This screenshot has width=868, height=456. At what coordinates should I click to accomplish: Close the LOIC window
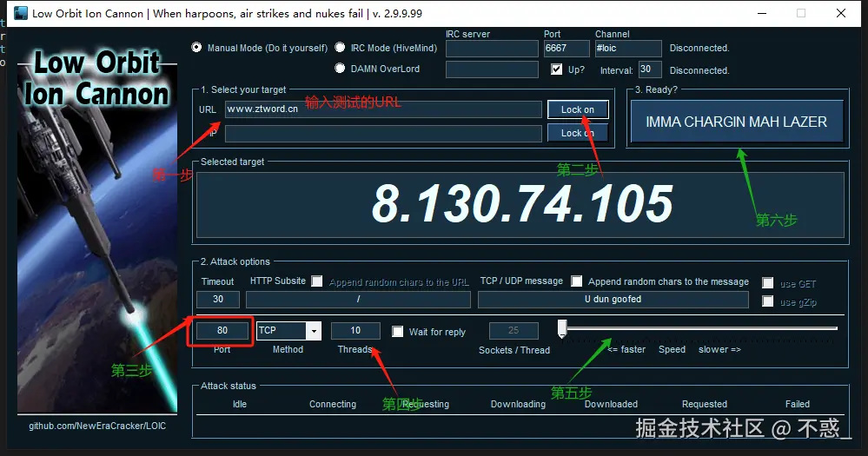(841, 13)
